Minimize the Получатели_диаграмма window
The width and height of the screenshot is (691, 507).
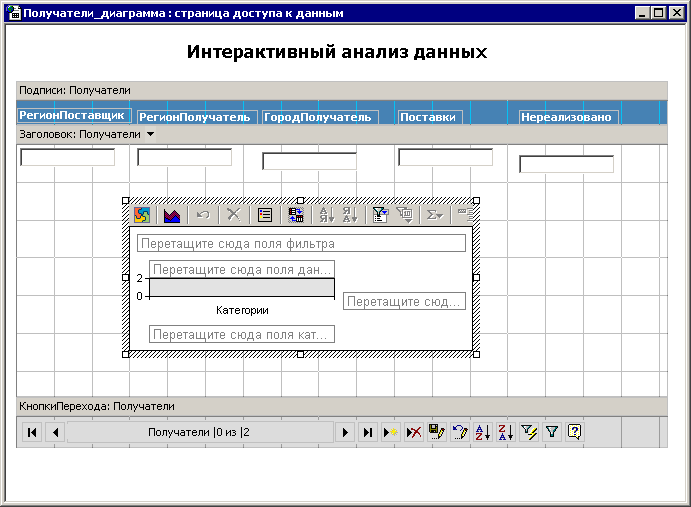tap(642, 13)
